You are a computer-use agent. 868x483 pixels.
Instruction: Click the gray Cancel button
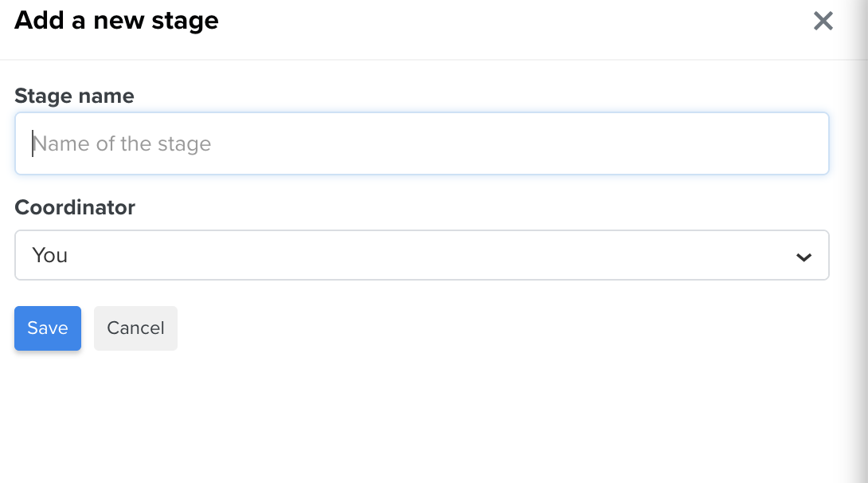[x=135, y=328]
